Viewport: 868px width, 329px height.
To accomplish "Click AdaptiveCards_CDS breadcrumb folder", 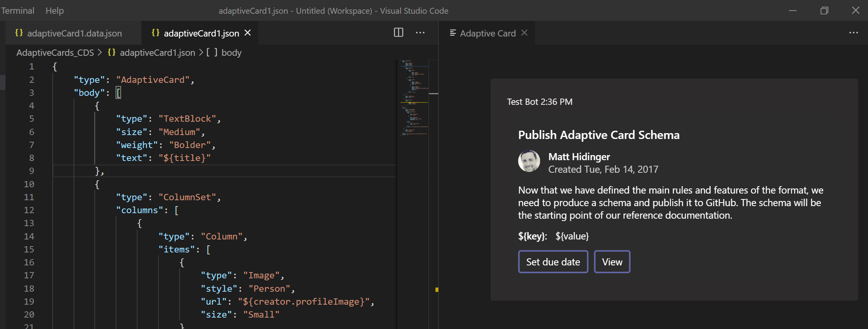I will tap(55, 53).
